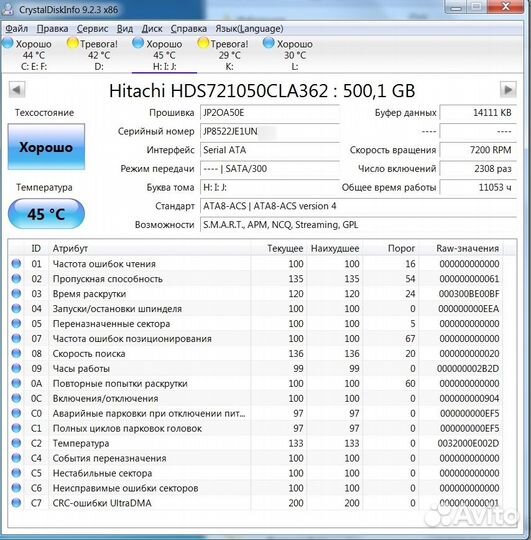Screen dimensions: 531x540
Task: Click status icon of attribute 09 Часы работы
Action: [x=16, y=368]
